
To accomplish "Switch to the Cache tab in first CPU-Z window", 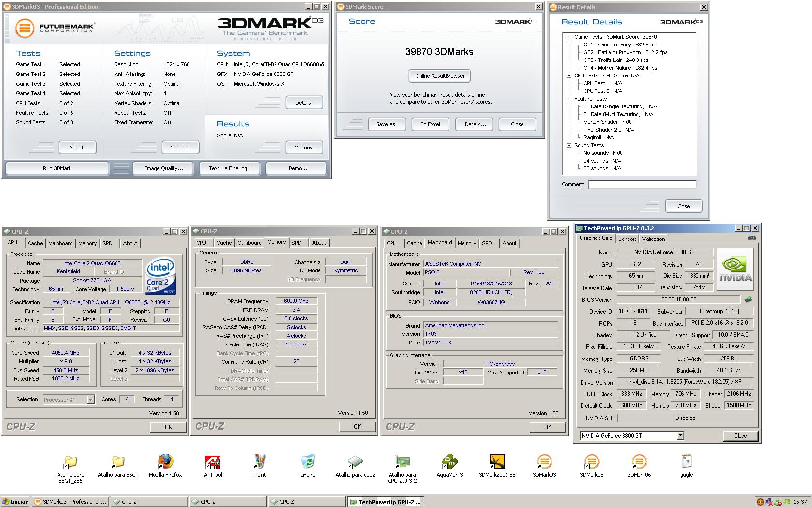I will point(35,243).
